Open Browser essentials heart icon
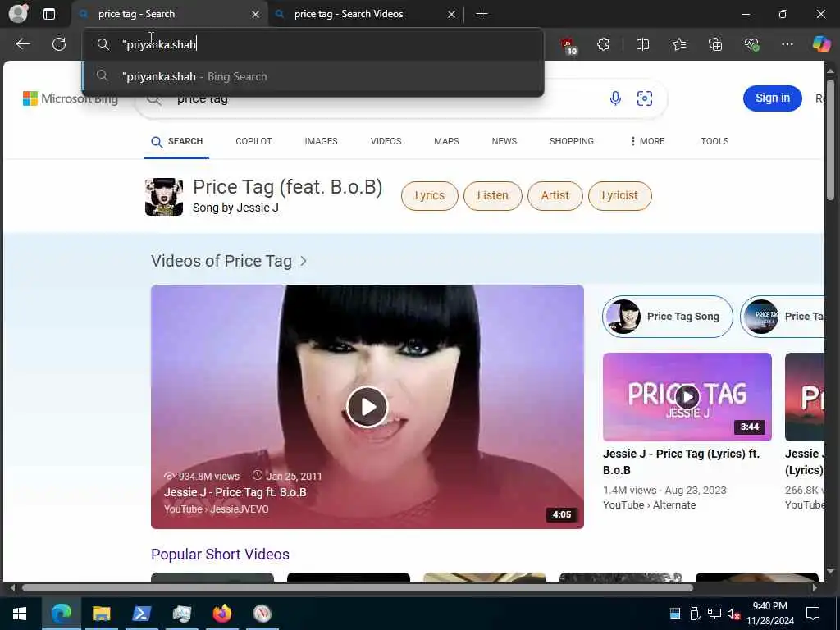Screen dimensions: 840x630 [x=751, y=44]
